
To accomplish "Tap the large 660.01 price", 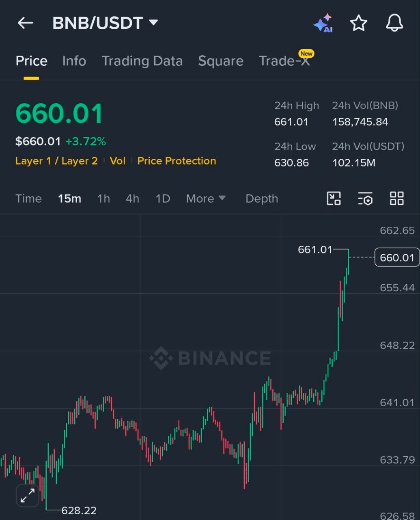I will [x=59, y=113].
